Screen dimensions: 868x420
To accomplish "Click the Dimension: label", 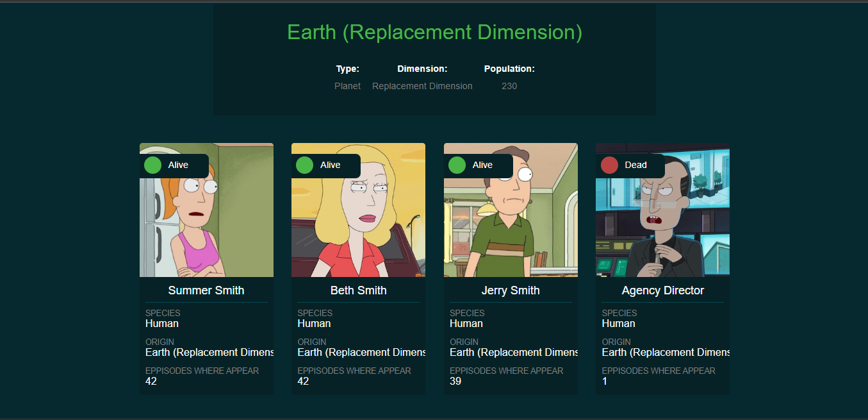I will tap(422, 69).
